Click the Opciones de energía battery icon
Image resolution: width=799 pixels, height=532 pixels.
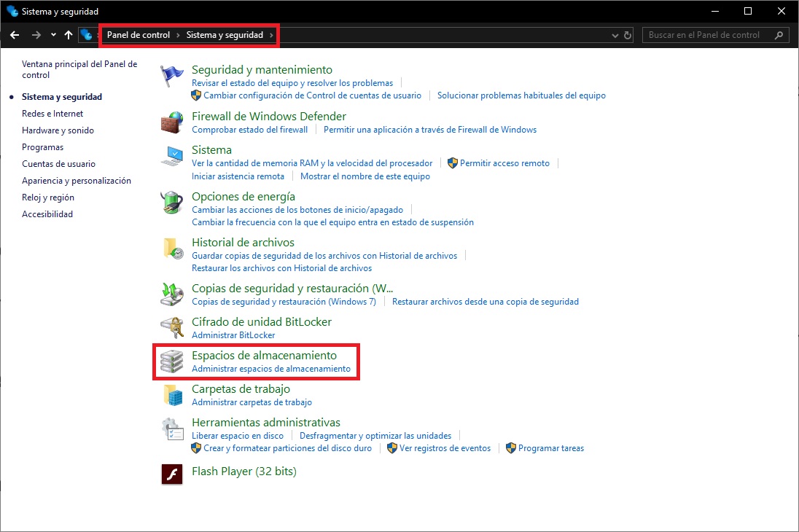click(172, 203)
